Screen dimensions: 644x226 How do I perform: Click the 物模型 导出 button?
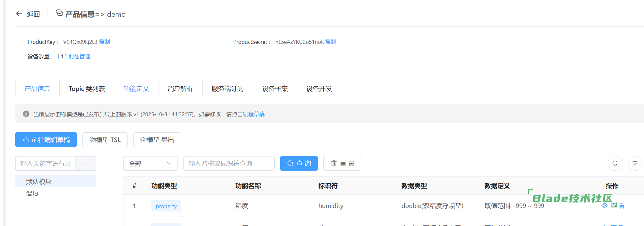click(157, 140)
